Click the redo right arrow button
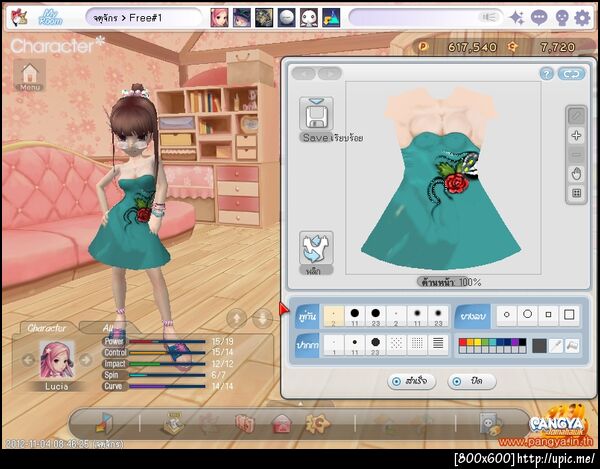Image resolution: width=600 pixels, height=469 pixels. coord(330,73)
